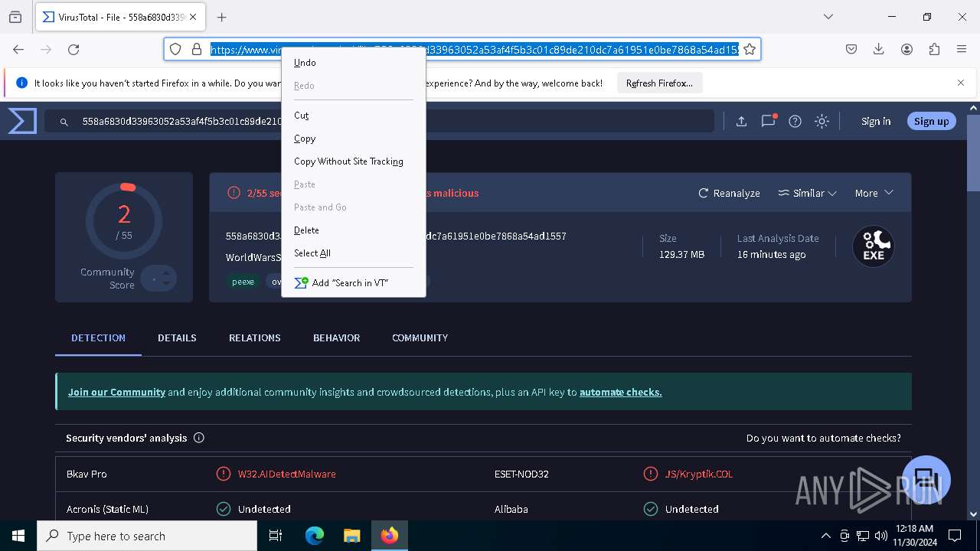The image size is (980, 551).
Task: Click the JS/Kryptik.COL detection text
Action: (x=698, y=474)
